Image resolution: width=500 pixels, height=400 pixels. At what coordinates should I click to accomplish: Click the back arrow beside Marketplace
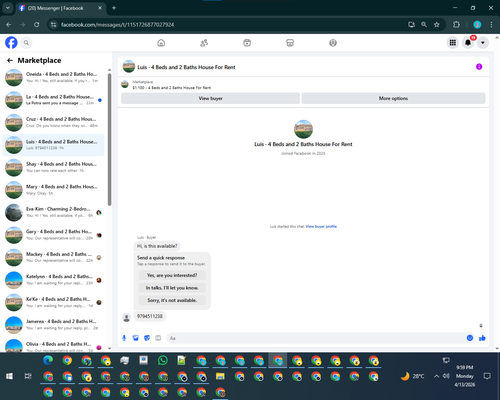point(10,60)
